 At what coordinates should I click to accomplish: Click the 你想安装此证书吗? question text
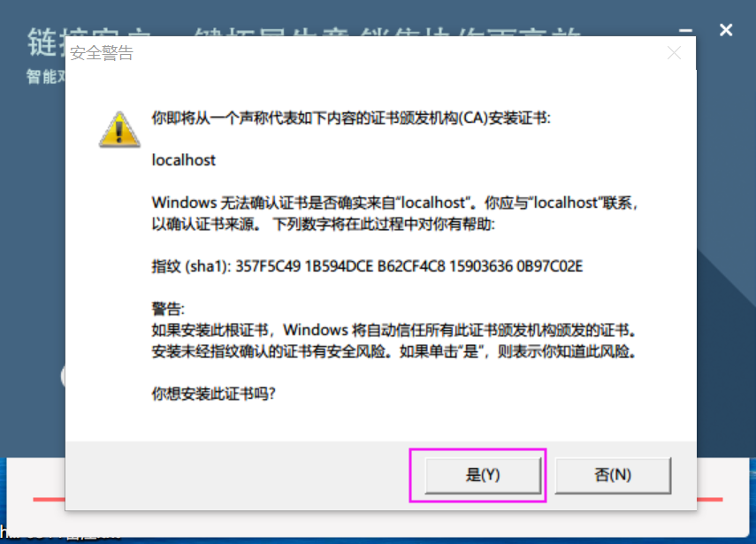[x=214, y=394]
